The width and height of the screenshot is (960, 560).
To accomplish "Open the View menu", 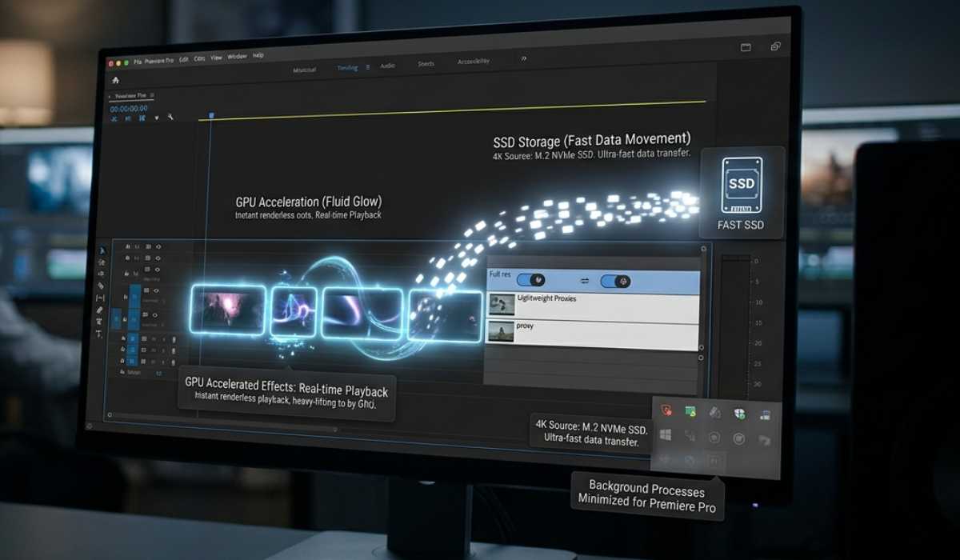I will tap(216, 58).
